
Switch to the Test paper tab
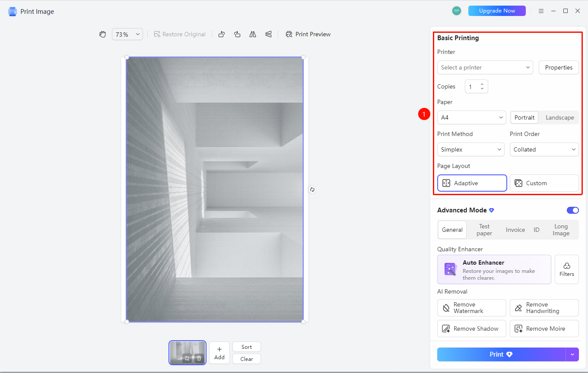pyautogui.click(x=484, y=230)
